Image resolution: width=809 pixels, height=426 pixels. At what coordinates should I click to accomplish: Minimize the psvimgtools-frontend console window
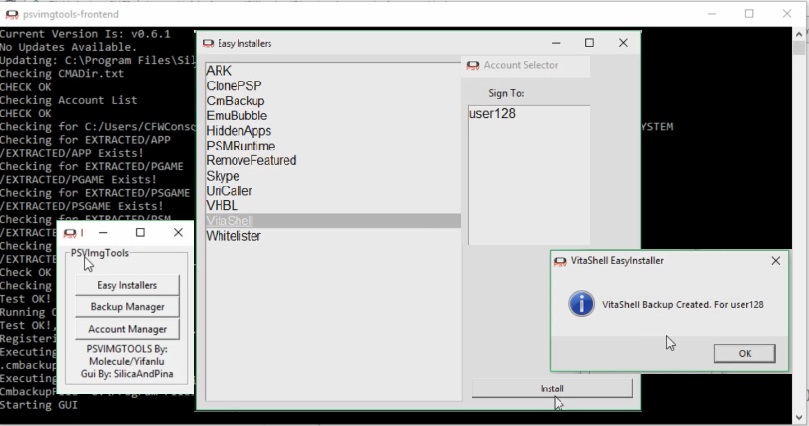pyautogui.click(x=712, y=14)
